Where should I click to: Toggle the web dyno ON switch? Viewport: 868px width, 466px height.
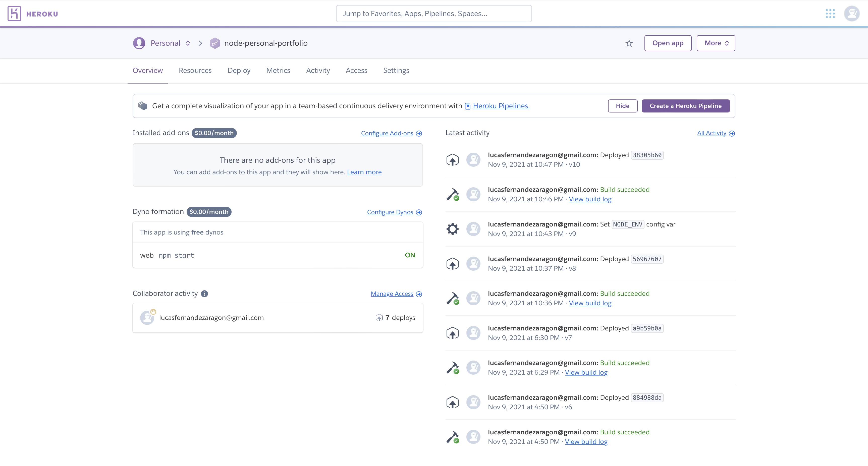coord(410,255)
